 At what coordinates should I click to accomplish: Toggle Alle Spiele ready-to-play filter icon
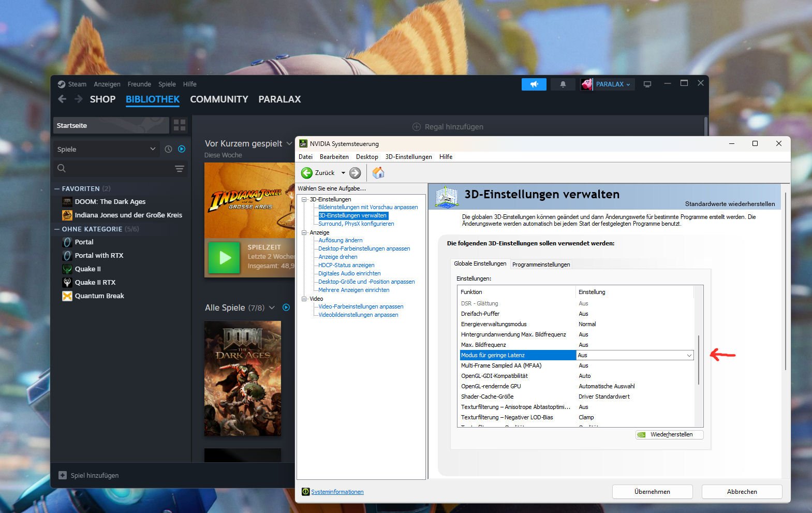(x=286, y=307)
